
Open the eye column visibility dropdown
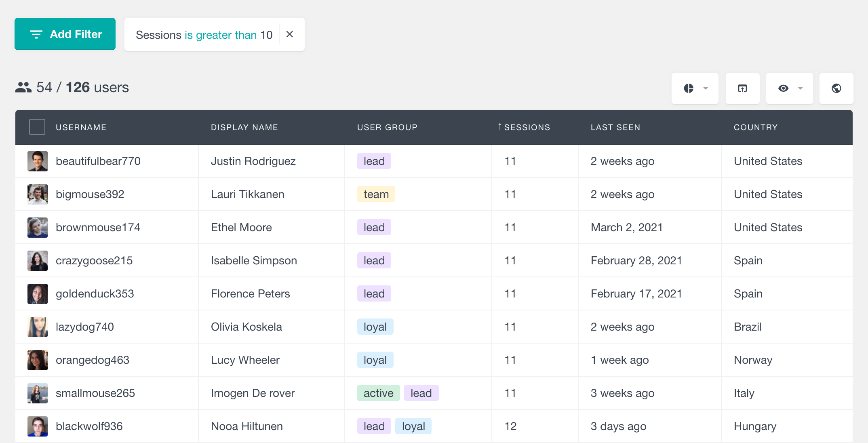pyautogui.click(x=790, y=88)
